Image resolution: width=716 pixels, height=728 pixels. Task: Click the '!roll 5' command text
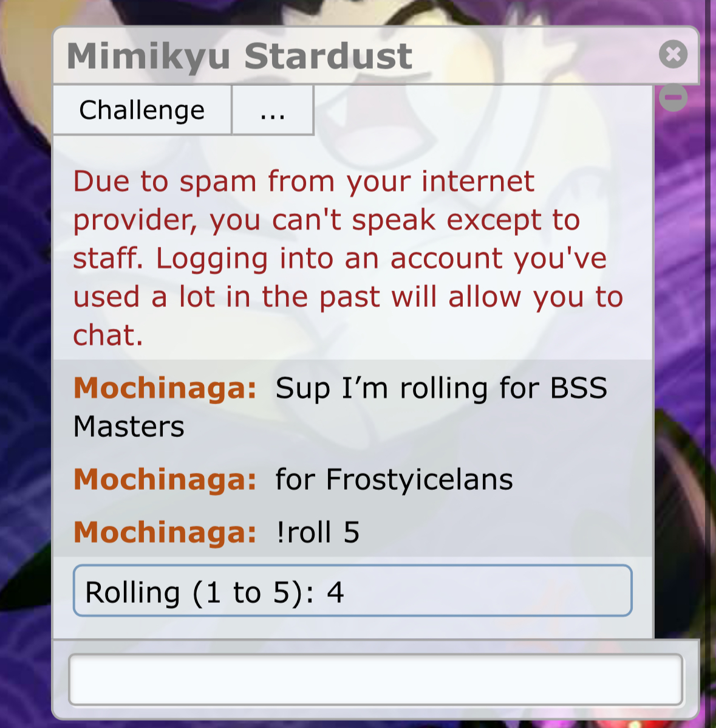318,532
